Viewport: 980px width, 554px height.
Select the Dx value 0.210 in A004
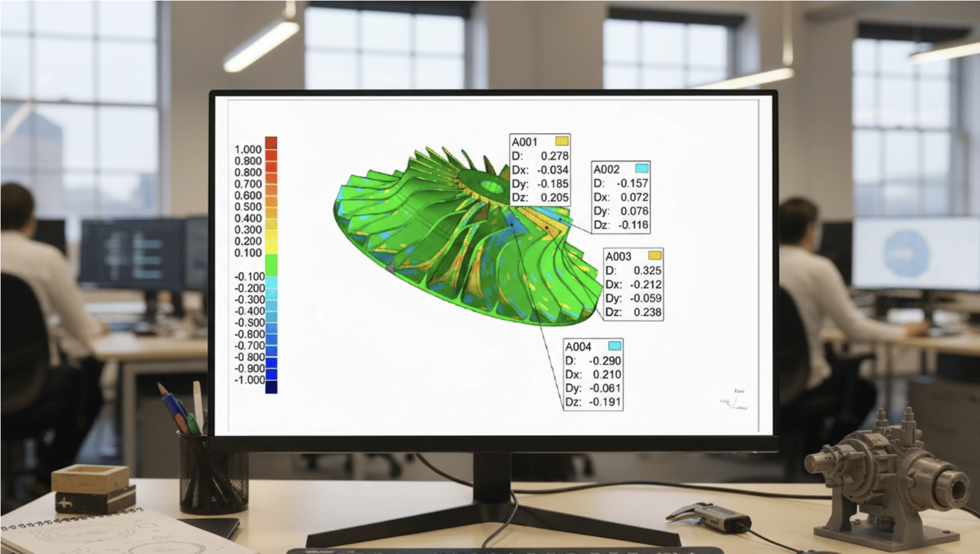607,374
